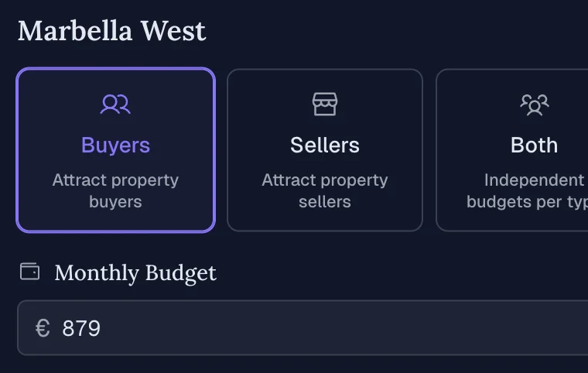The image size is (588, 373).
Task: Click the "Sellers" title text
Action: point(325,145)
